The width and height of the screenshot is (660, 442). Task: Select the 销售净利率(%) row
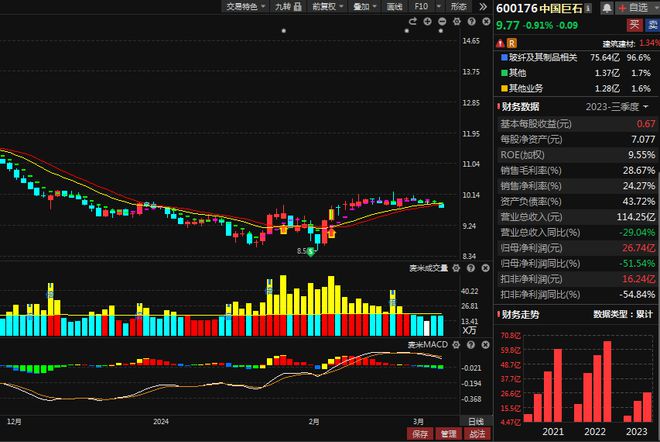coord(576,186)
